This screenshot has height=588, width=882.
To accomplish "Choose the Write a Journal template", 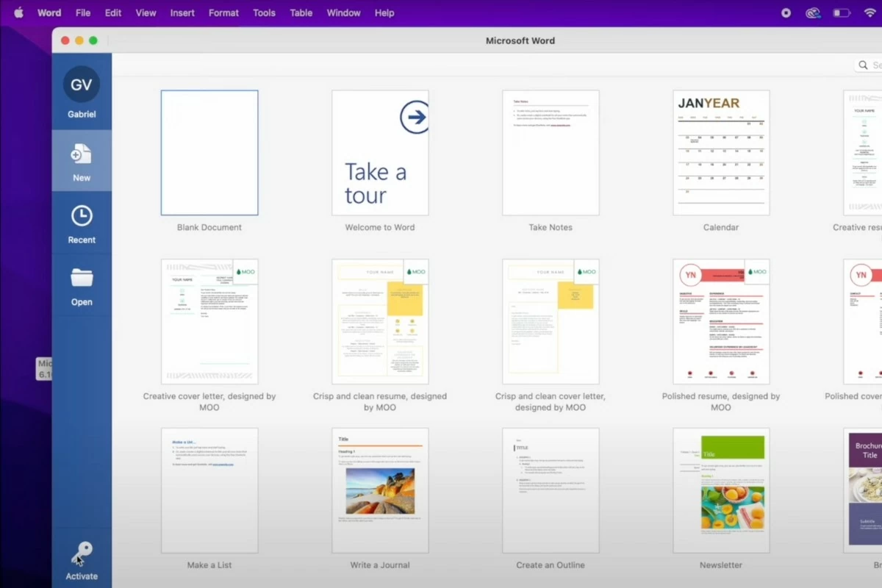I will (x=380, y=490).
